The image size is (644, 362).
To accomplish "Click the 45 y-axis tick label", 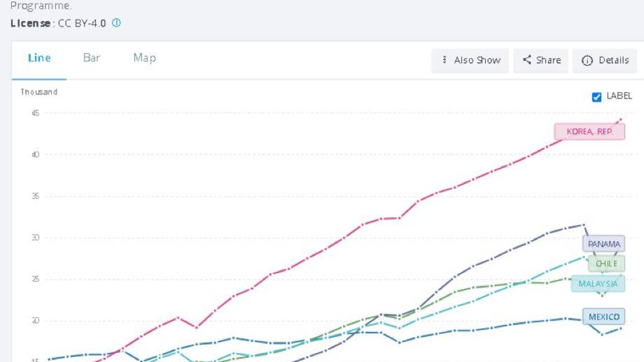I will (36, 113).
